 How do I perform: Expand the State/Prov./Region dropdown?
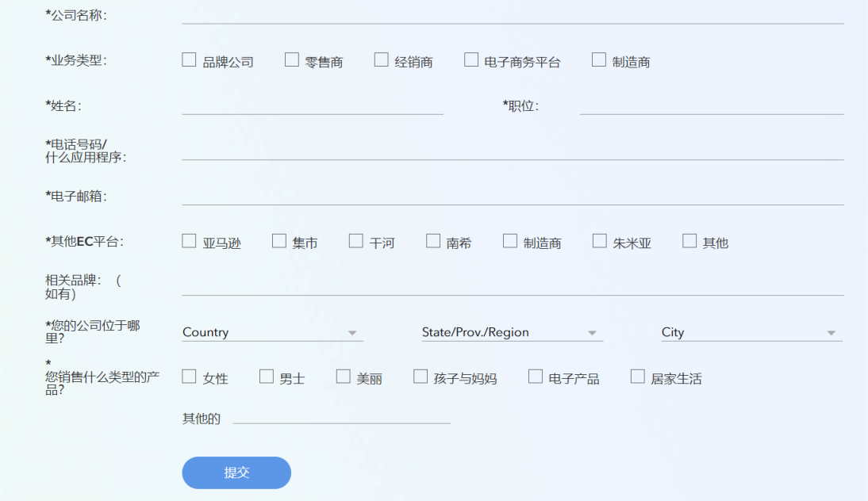click(512, 333)
